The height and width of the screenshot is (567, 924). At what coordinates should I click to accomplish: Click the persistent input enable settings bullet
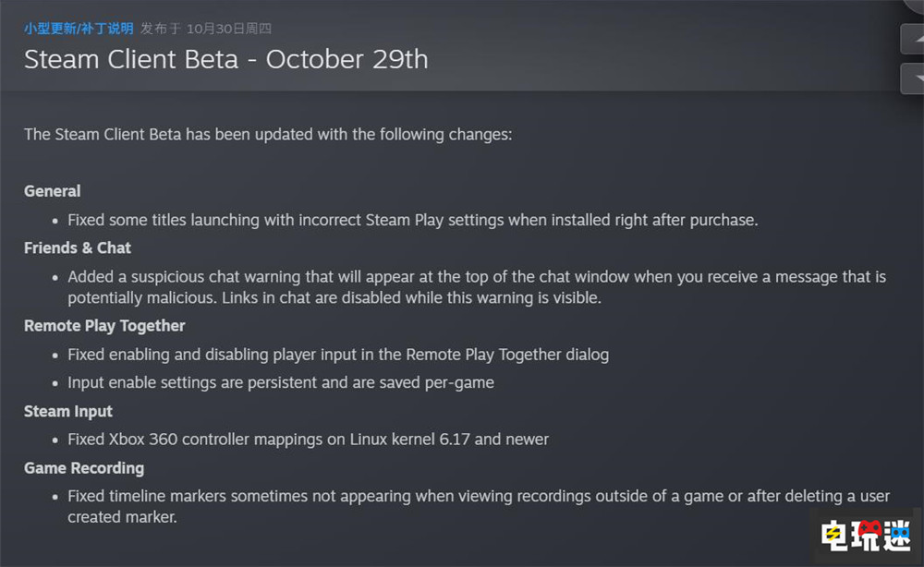(281, 382)
